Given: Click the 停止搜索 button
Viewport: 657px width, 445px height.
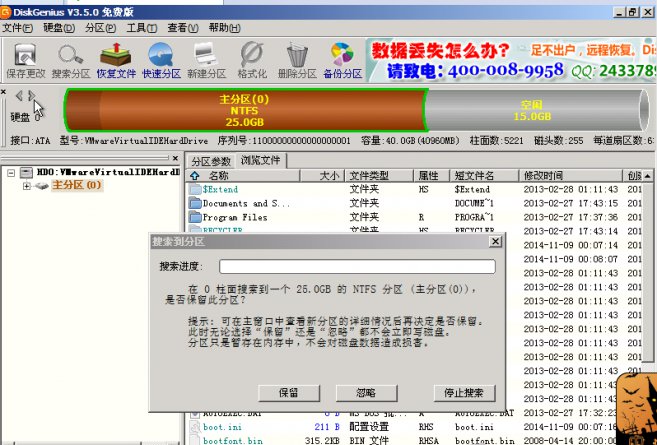Looking at the screenshot, I should pyautogui.click(x=464, y=393).
